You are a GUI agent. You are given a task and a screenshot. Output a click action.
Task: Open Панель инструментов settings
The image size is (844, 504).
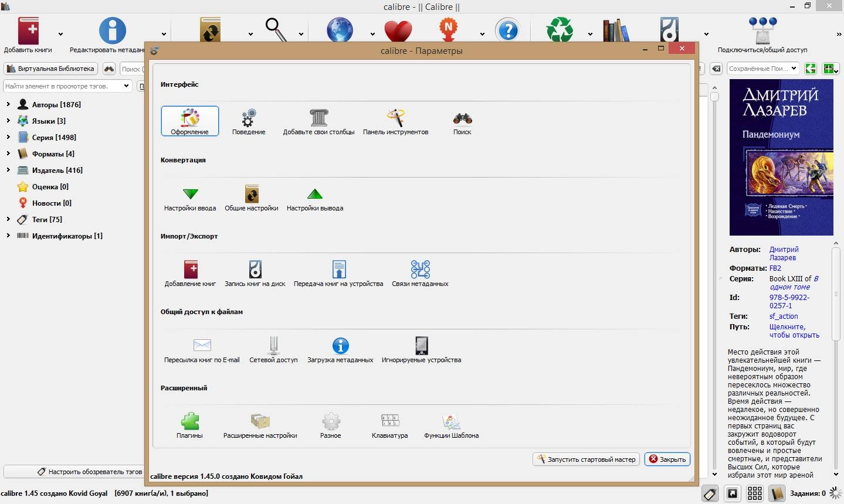(x=395, y=121)
